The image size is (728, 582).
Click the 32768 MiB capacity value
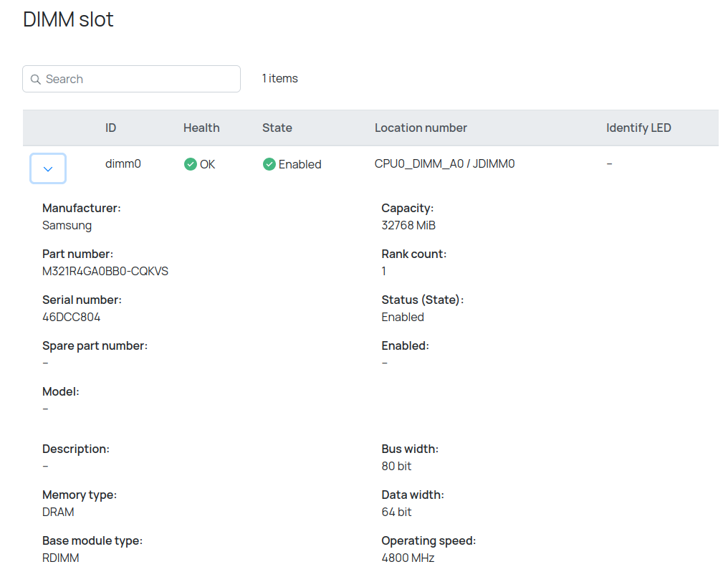[x=408, y=225]
